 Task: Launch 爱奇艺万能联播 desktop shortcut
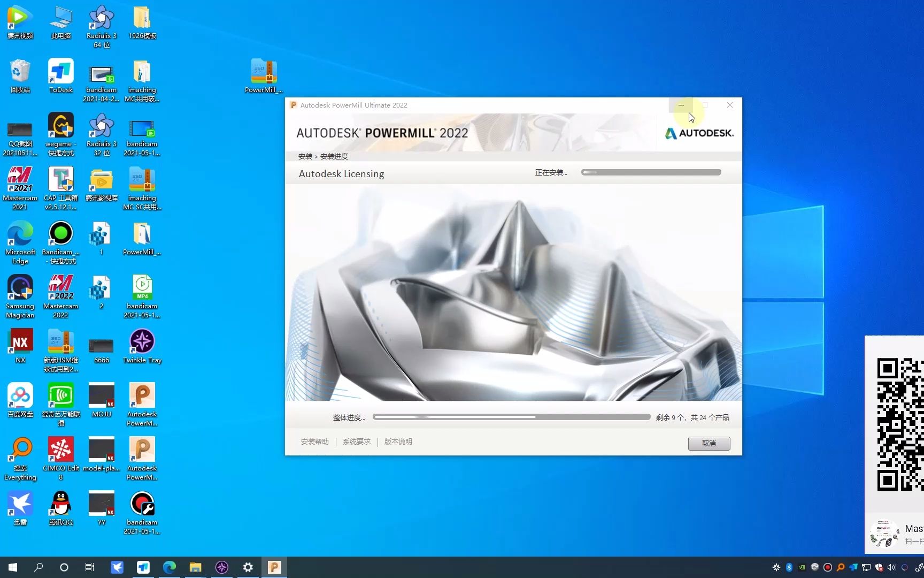60,405
